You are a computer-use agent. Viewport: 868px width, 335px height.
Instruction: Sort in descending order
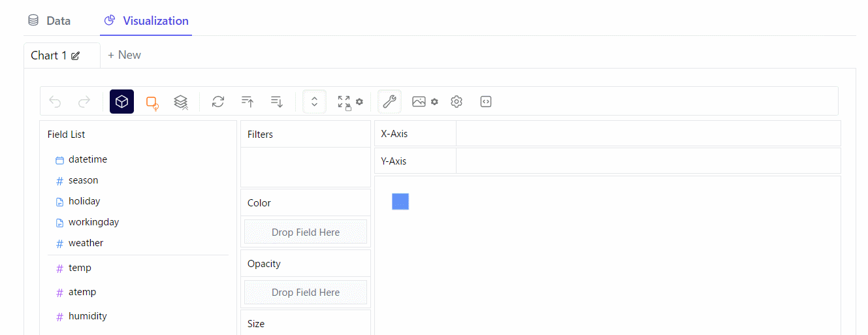(277, 102)
